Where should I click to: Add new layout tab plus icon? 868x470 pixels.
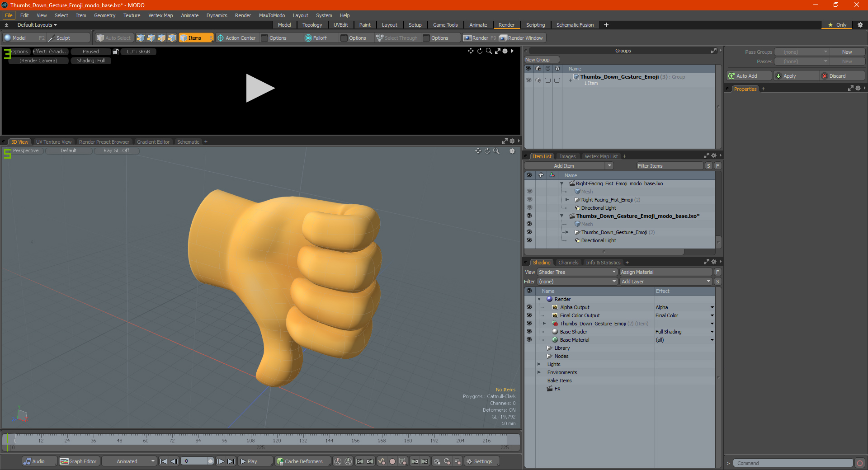(606, 25)
